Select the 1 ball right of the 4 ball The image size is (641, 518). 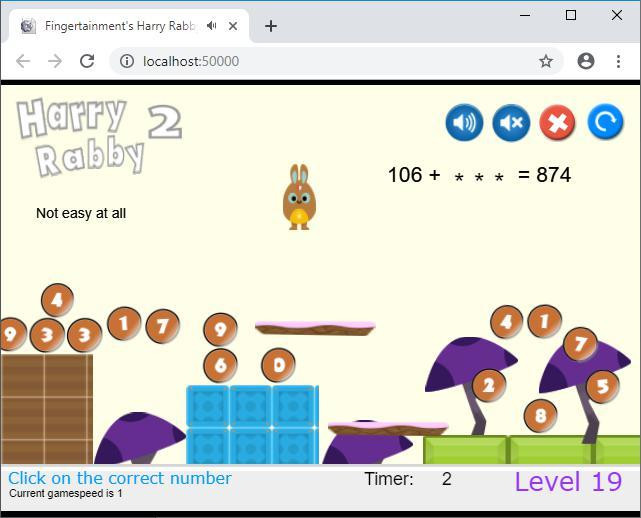pos(545,321)
